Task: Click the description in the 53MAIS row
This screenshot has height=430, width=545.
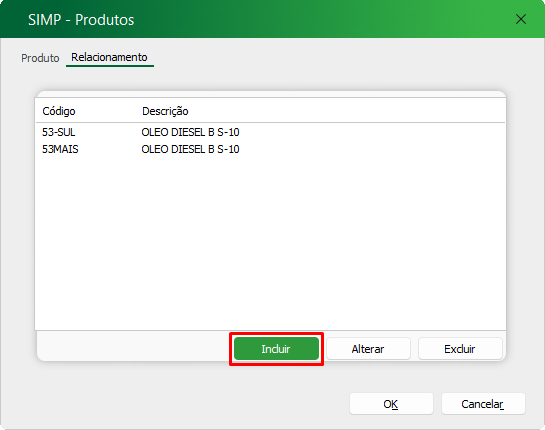Action: click(x=190, y=149)
